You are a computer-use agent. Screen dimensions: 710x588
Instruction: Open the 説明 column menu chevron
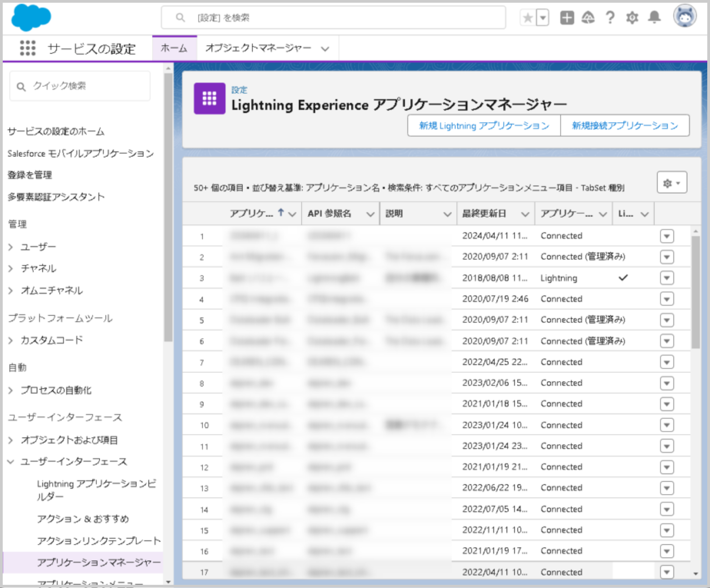(x=448, y=214)
